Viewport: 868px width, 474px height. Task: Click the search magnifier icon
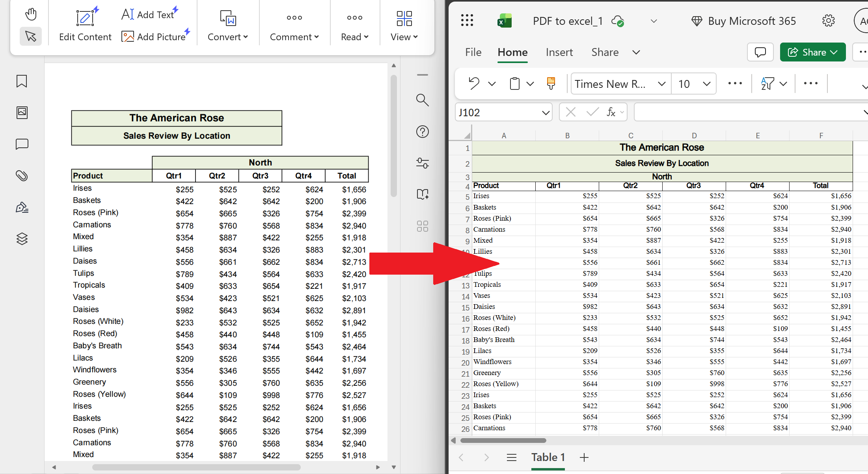(422, 100)
